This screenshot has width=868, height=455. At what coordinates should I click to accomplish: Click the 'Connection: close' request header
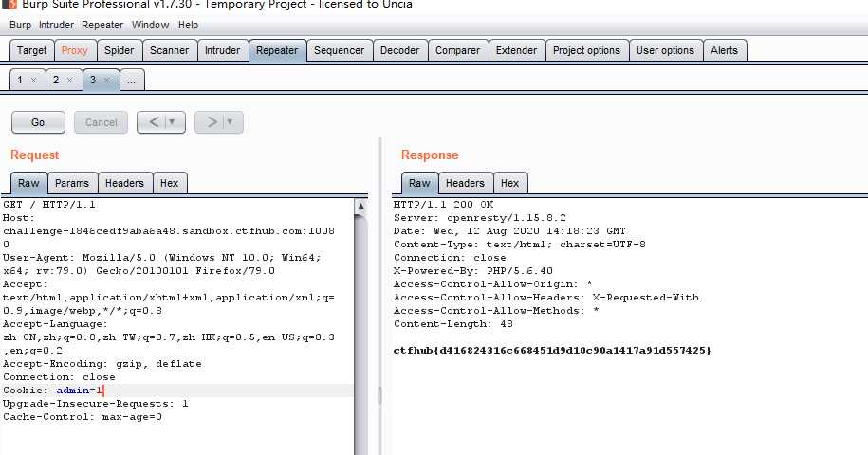click(x=59, y=377)
